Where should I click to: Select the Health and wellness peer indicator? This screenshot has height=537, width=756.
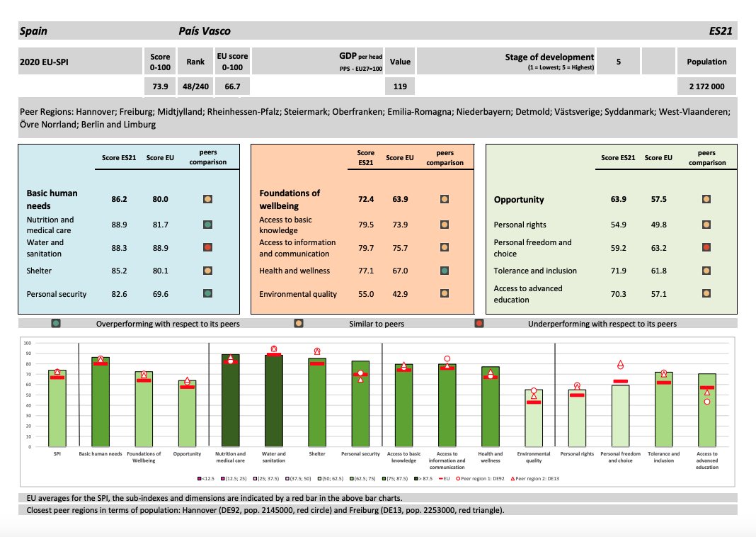click(445, 271)
